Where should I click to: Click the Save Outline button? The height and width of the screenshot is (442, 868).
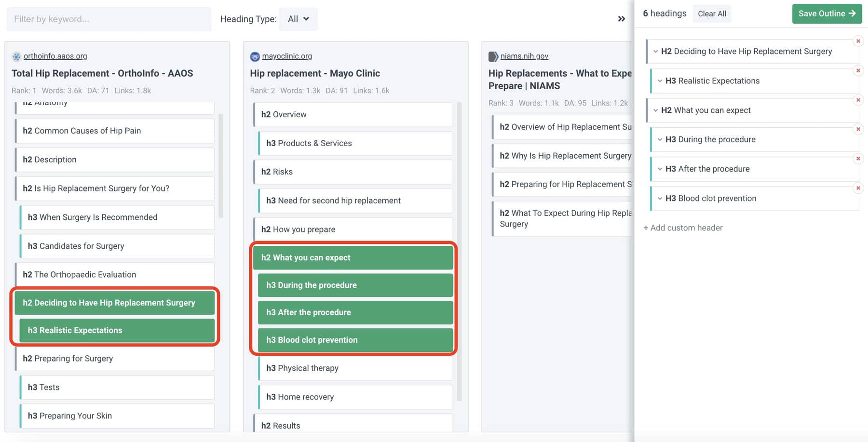pos(827,14)
